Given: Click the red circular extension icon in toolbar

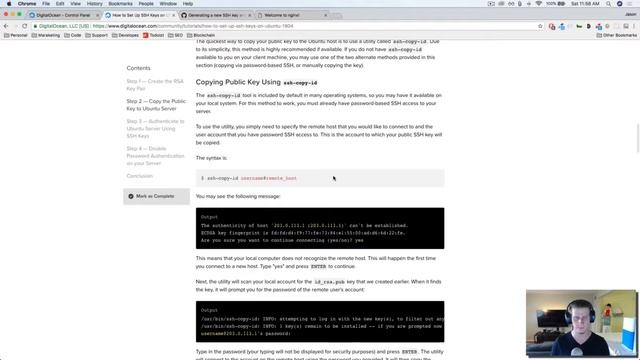Looking at the screenshot, I should [x=552, y=27].
